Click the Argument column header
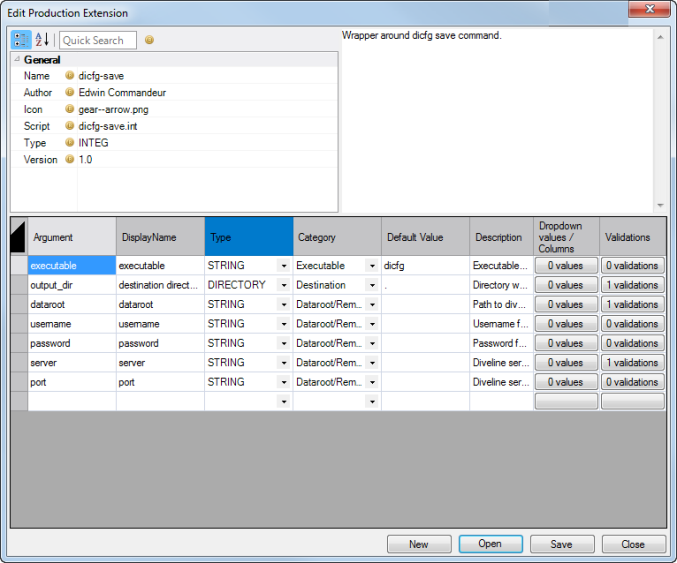The image size is (677, 563). 72,237
